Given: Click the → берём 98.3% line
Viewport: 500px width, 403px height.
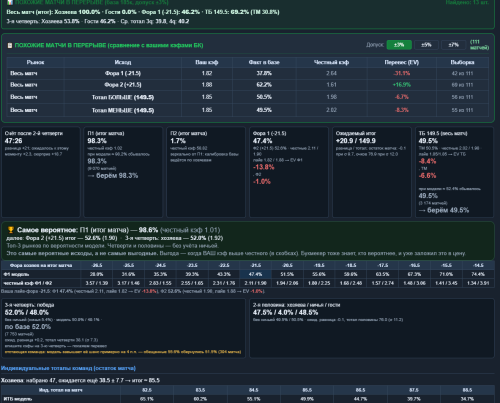Looking at the screenshot, I should click(x=113, y=176).
